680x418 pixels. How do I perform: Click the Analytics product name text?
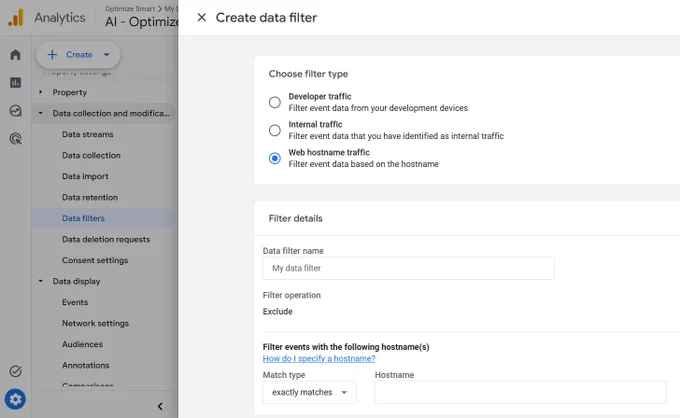coord(60,18)
